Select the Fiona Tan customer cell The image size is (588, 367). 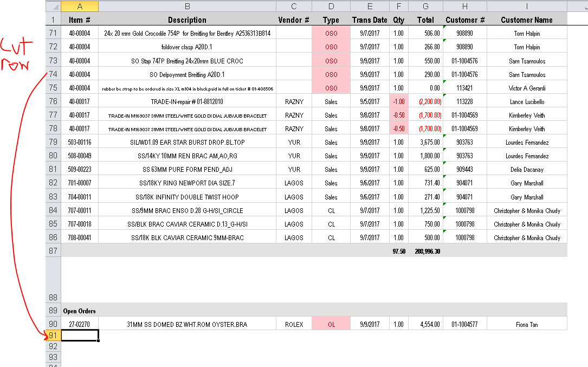point(526,323)
